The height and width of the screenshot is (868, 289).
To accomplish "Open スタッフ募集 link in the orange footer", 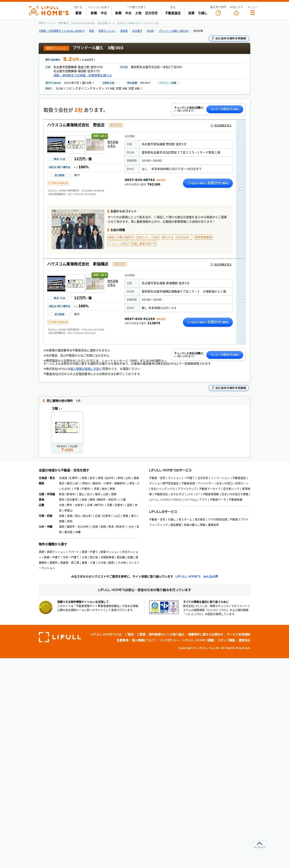I will [x=226, y=640].
